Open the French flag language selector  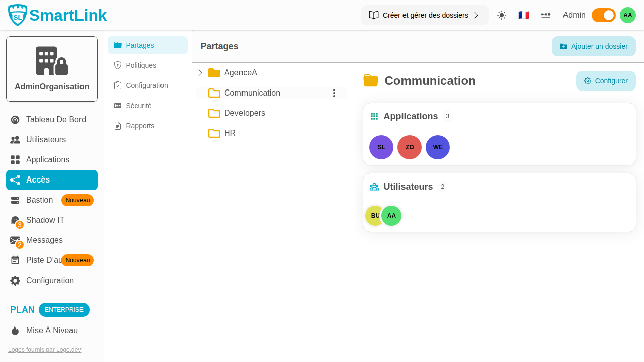point(524,15)
